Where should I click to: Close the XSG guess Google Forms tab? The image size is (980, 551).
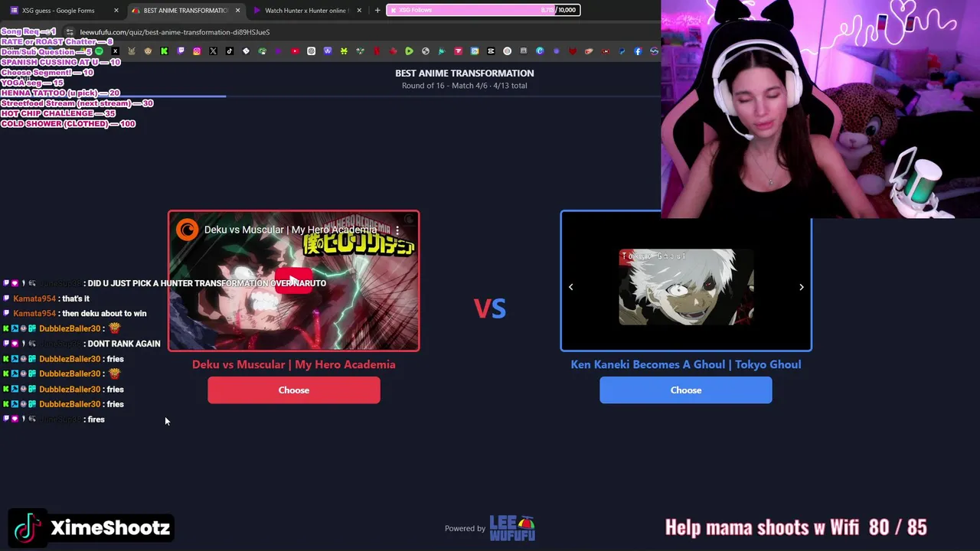point(116,11)
